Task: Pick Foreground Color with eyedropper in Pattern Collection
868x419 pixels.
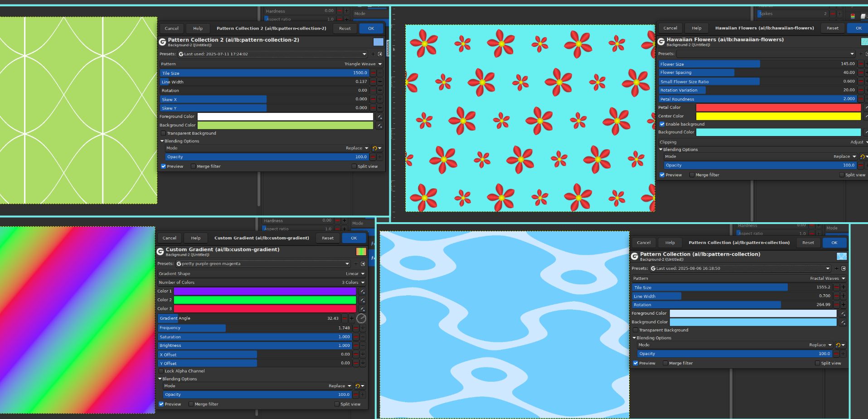Action: (x=843, y=314)
